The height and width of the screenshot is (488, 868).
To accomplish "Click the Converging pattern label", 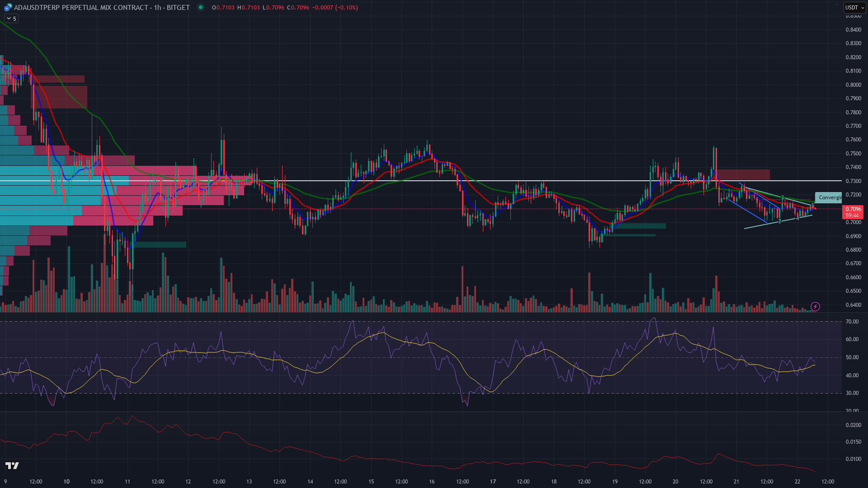I will tap(829, 197).
